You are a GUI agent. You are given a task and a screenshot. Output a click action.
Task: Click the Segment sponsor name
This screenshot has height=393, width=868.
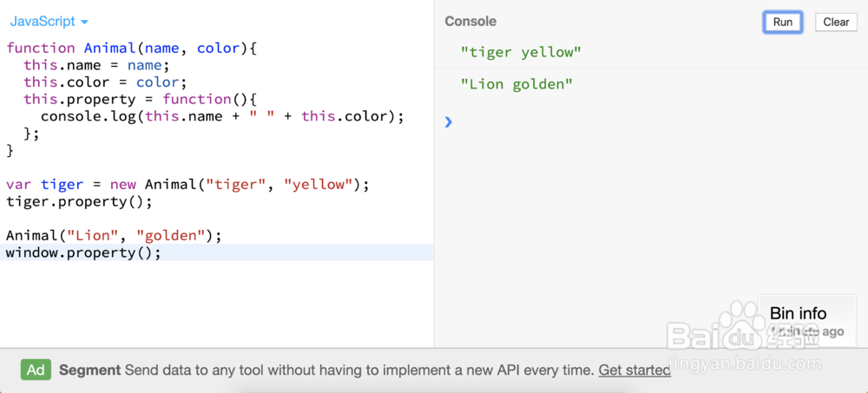pyautogui.click(x=89, y=370)
